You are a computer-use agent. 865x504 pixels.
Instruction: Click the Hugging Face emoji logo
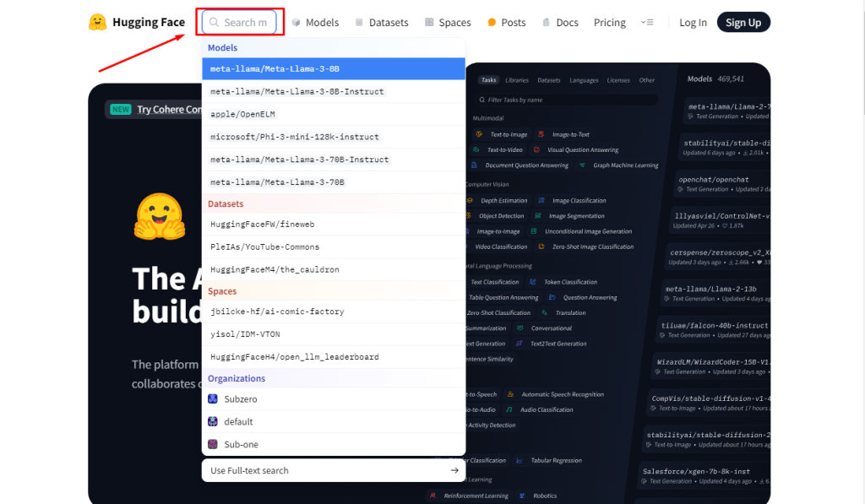98,23
